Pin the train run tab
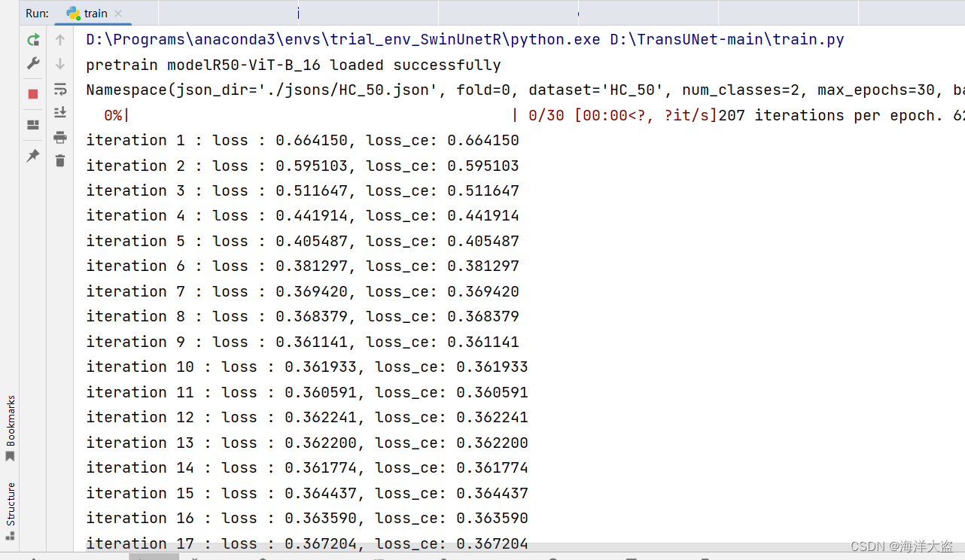Viewport: 965px width, 560px height. click(x=33, y=156)
